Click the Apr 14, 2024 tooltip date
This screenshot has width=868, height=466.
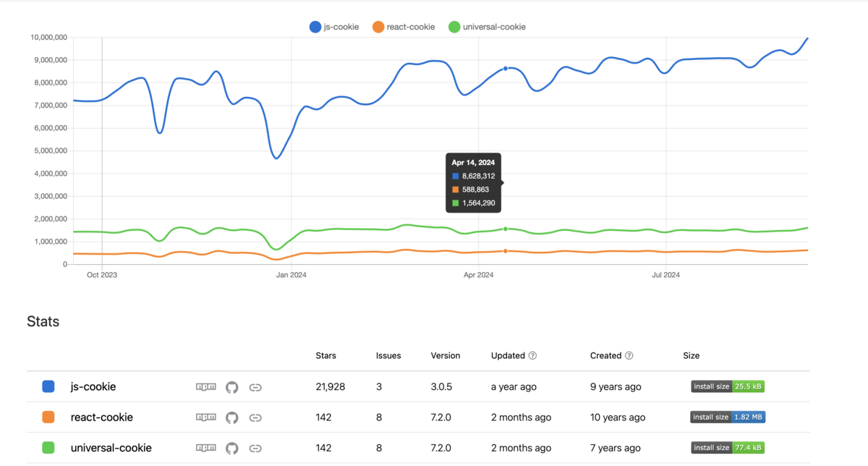473,163
